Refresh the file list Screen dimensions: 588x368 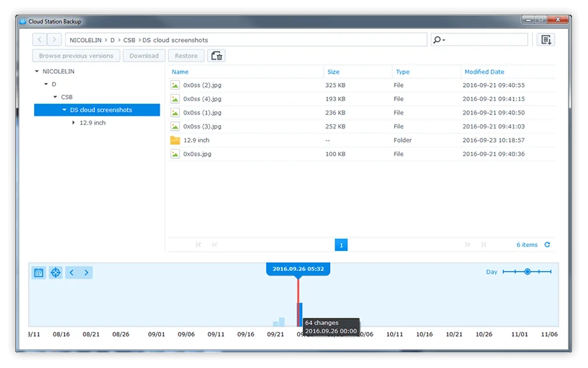547,245
